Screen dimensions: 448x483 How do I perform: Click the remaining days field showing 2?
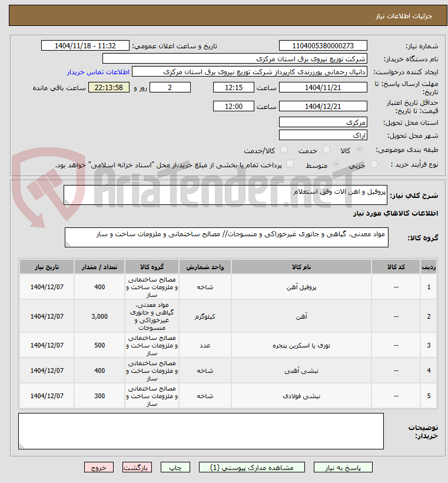[x=170, y=88]
